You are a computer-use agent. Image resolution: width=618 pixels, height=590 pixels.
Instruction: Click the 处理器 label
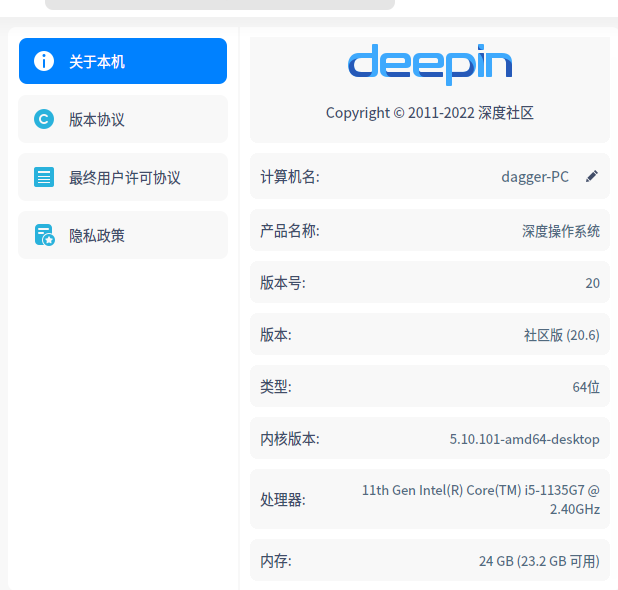(283, 500)
